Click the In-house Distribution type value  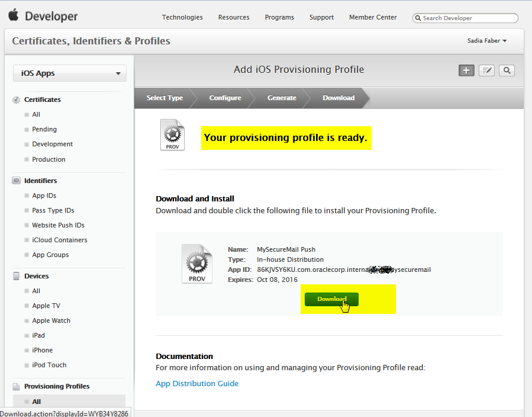[290, 259]
